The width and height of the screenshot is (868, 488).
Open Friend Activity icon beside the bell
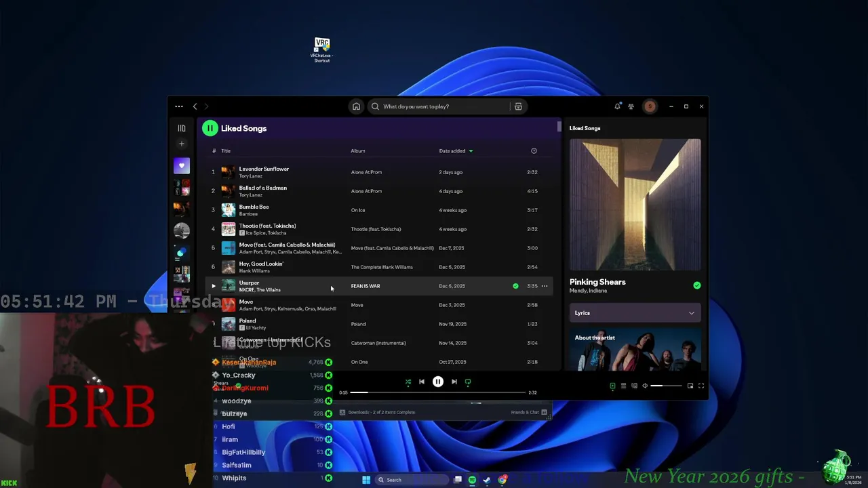[x=631, y=106]
